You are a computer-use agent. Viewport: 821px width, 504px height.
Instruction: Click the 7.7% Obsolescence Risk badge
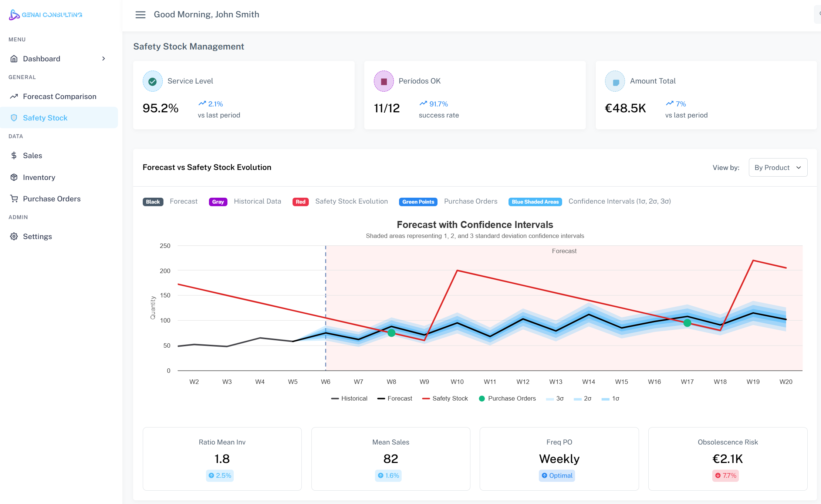click(726, 476)
